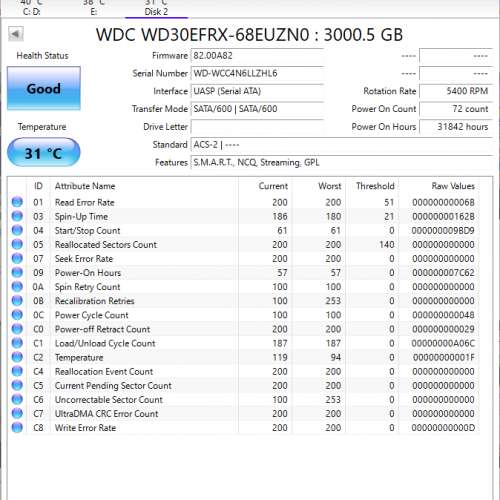Click status orb for Spin Retry Count
The height and width of the screenshot is (500, 500).
17,286
